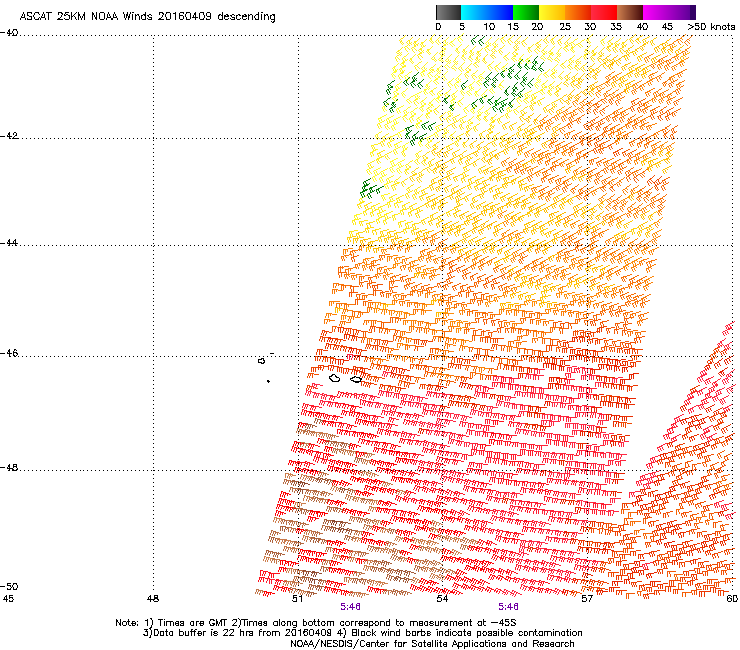Viewport: 740px width, 650px height.
Task: Click the latitude label '-50'
Action: [x=9, y=586]
